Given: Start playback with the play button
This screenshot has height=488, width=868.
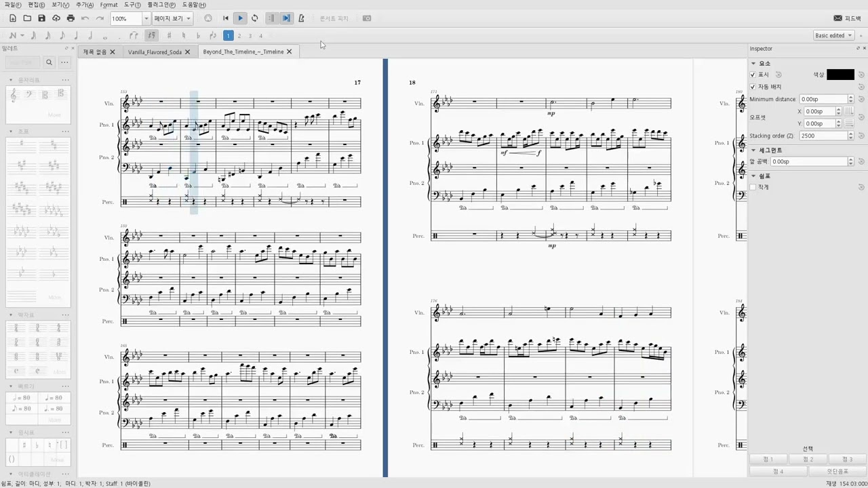Looking at the screenshot, I should pyautogui.click(x=240, y=18).
